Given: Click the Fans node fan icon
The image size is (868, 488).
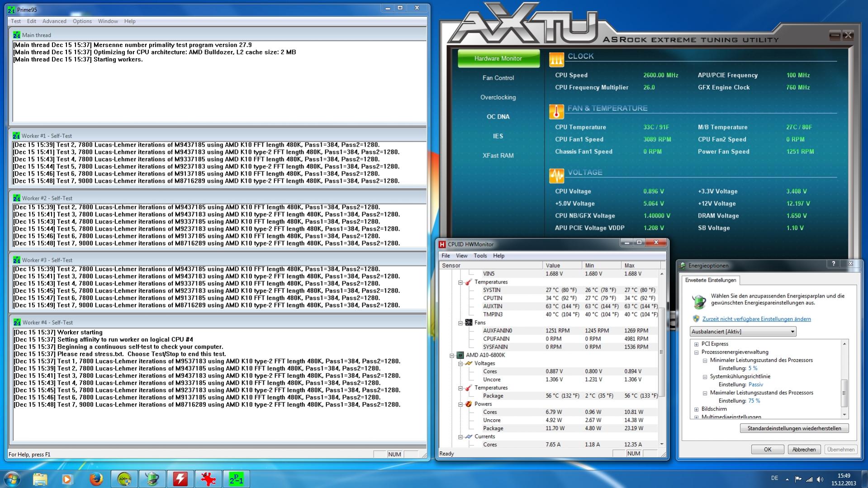Looking at the screenshot, I should 469,322.
